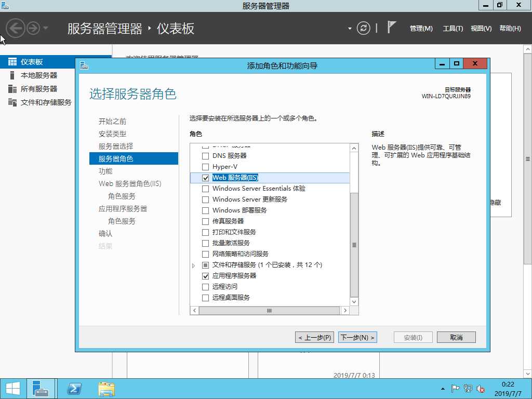Click the forward navigation arrow in Server Manager
The height and width of the screenshot is (399, 532).
pyautogui.click(x=33, y=28)
